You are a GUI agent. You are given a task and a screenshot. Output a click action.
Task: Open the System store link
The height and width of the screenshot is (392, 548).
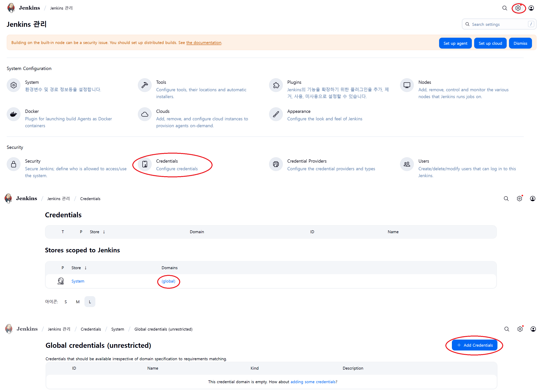coord(78,281)
